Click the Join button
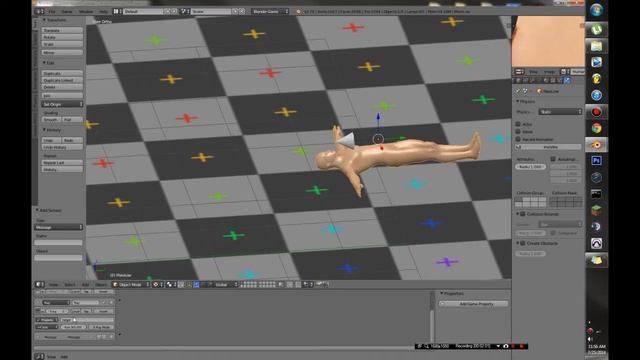The width and height of the screenshot is (640, 360). coord(62,96)
